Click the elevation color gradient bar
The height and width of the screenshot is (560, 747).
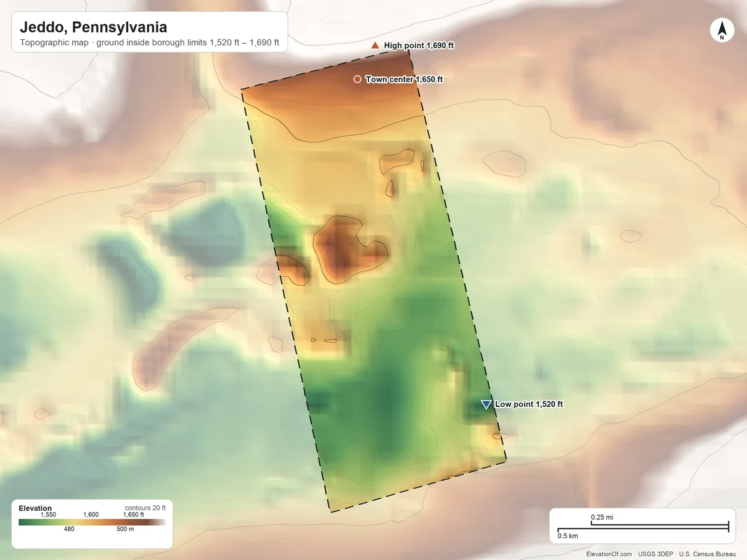point(92,522)
